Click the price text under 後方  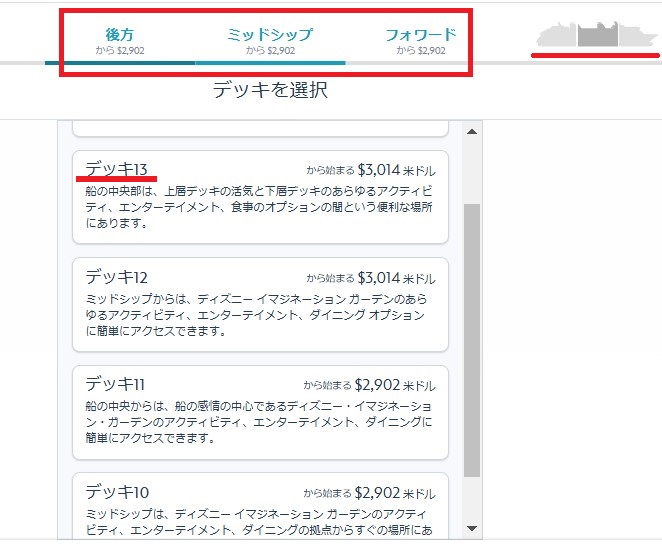point(120,51)
